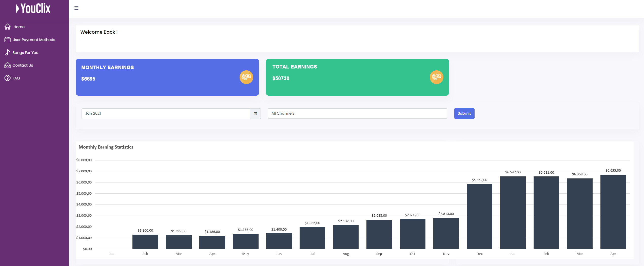The width and height of the screenshot is (644, 266).
Task: Click the Submit button
Action: point(464,113)
